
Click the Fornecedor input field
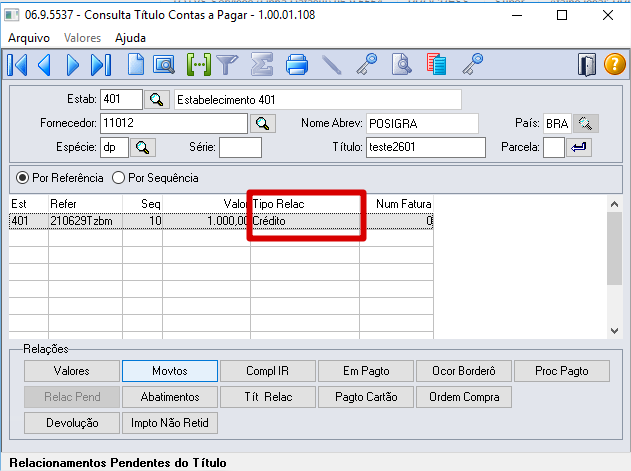point(174,123)
